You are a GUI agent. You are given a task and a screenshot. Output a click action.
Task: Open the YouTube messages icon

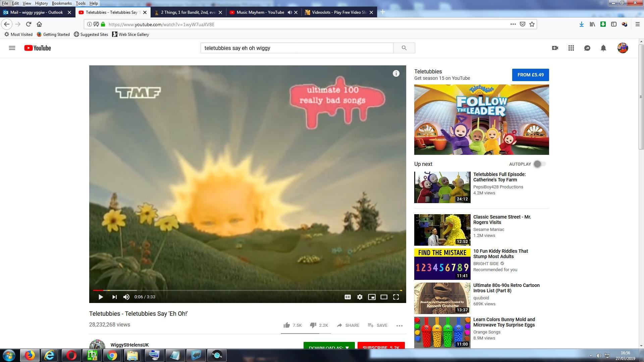tap(587, 48)
